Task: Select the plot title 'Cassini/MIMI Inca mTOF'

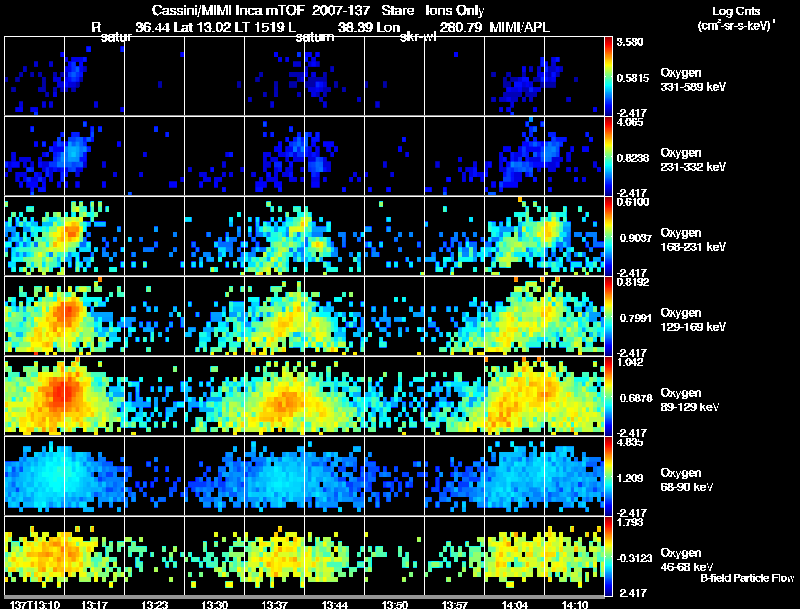Action: [228, 11]
